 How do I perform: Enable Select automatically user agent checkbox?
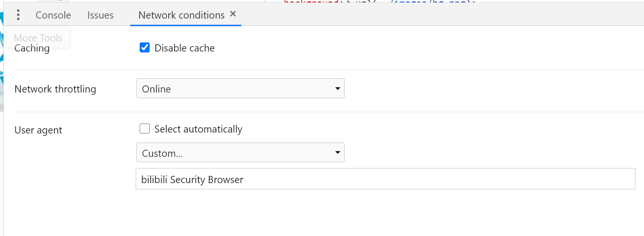tap(145, 129)
